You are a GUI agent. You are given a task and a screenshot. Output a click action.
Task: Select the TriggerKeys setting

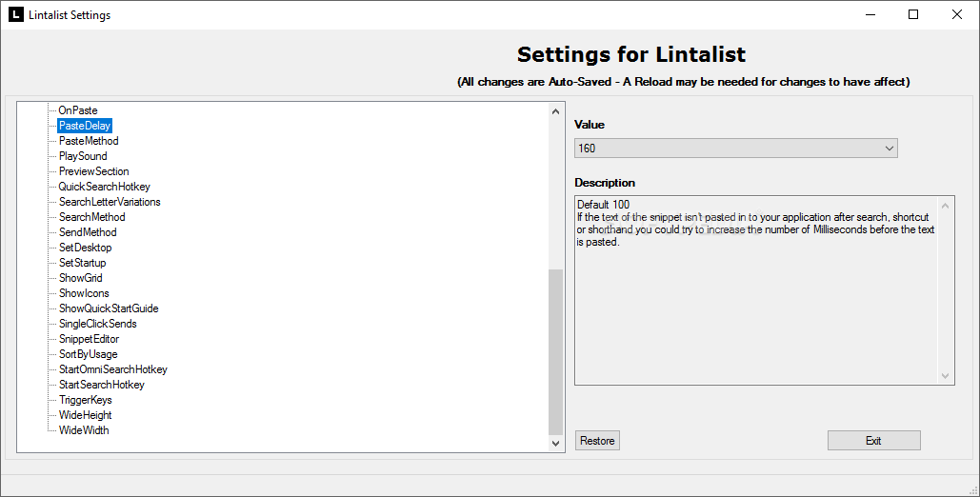point(85,400)
